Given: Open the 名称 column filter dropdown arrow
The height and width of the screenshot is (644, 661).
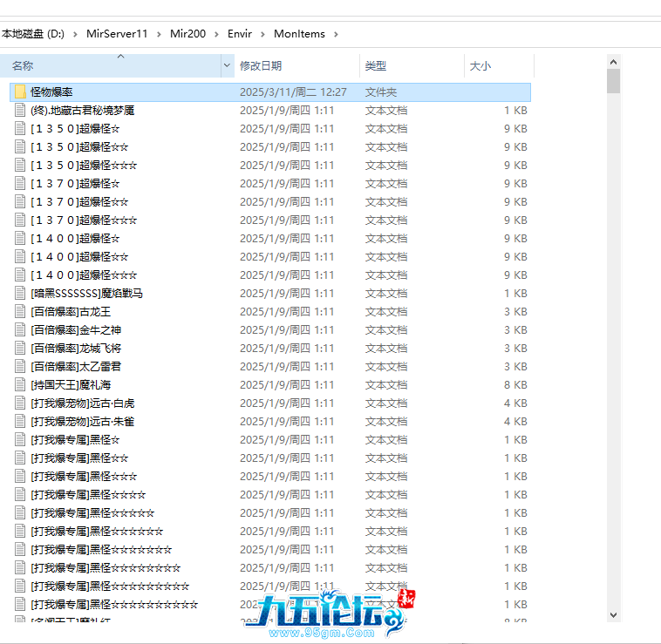Looking at the screenshot, I should click(228, 65).
